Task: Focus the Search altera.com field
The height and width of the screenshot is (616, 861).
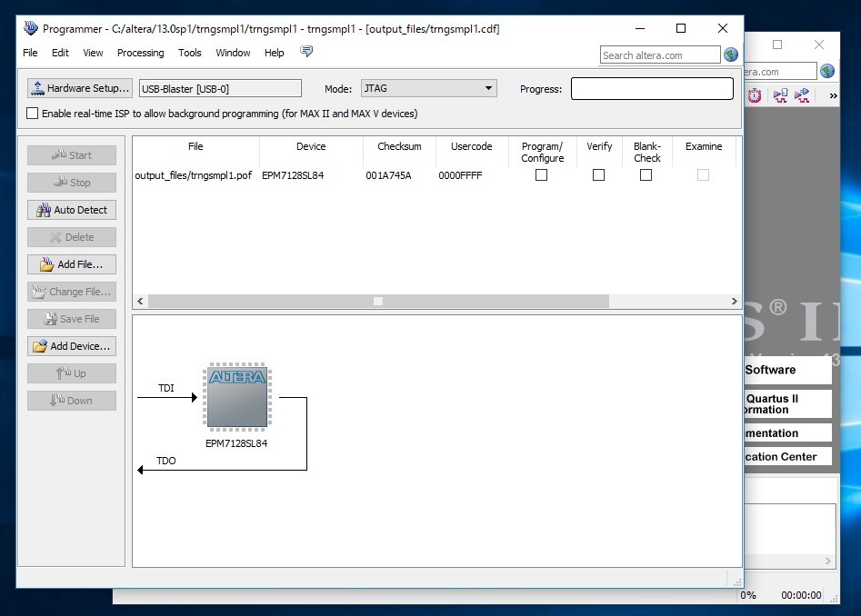Action: pyautogui.click(x=660, y=55)
